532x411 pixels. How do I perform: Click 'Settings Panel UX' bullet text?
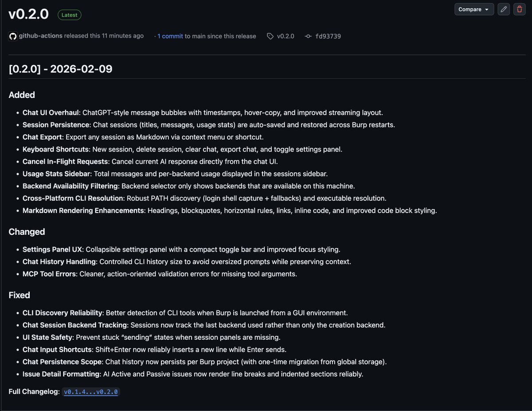pos(52,249)
